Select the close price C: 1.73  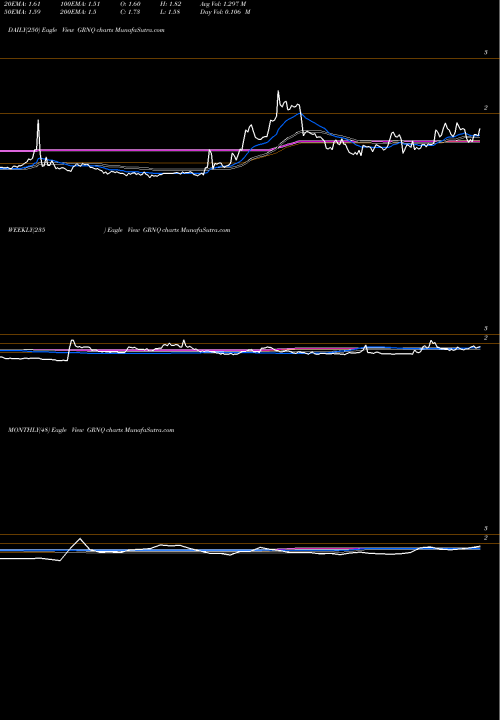pyautogui.click(x=130, y=12)
